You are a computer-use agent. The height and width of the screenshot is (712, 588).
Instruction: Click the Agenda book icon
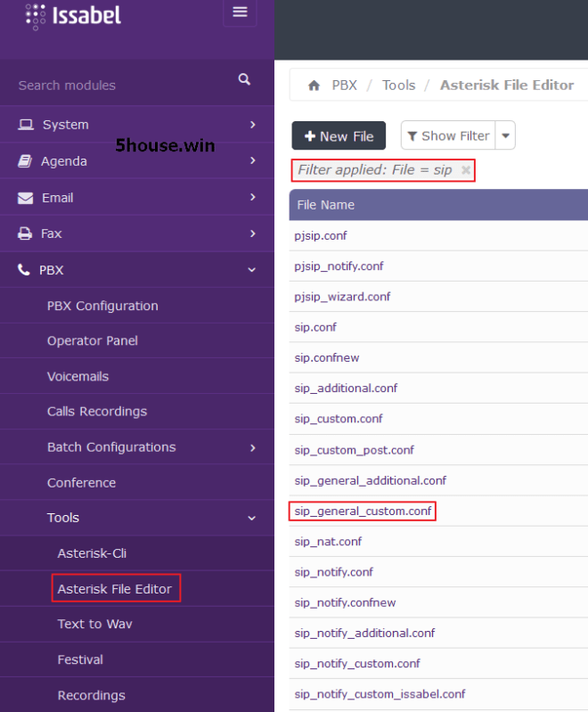click(25, 161)
